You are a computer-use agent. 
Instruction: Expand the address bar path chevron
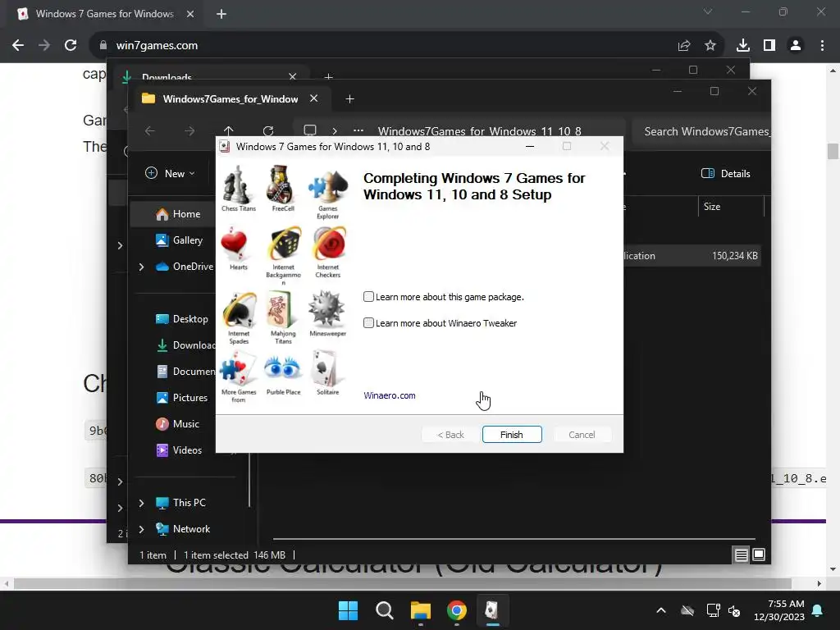[335, 130]
